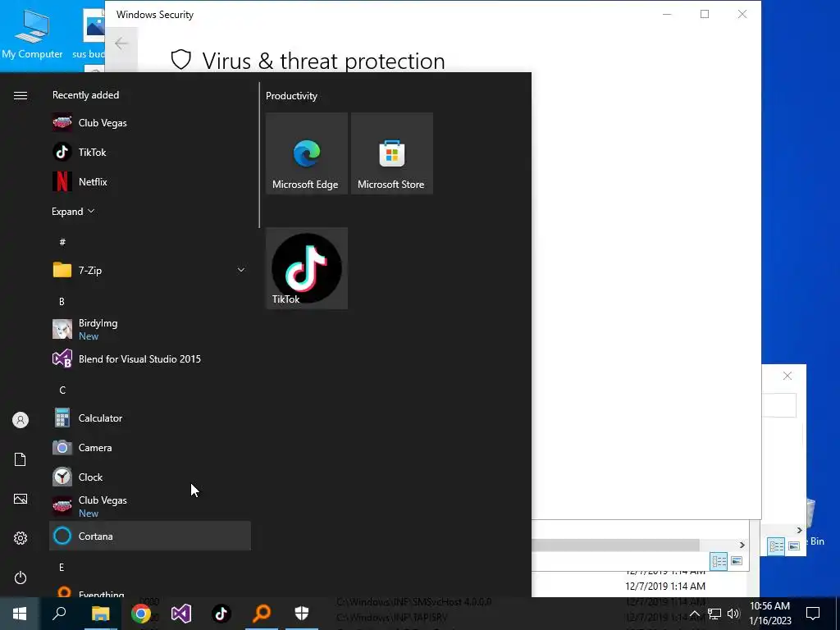Expand the 7-Zip folder chevron

click(x=241, y=270)
